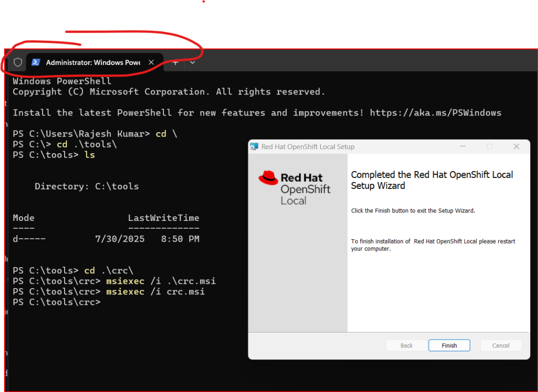The width and height of the screenshot is (538, 392).
Task: Click the administrator shield icon in terminal
Action: pyautogui.click(x=18, y=62)
